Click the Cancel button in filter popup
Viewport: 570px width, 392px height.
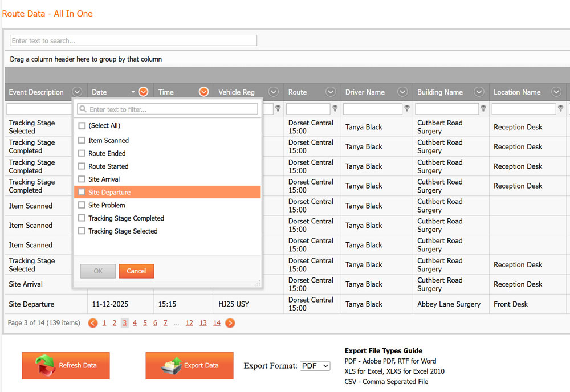click(136, 271)
